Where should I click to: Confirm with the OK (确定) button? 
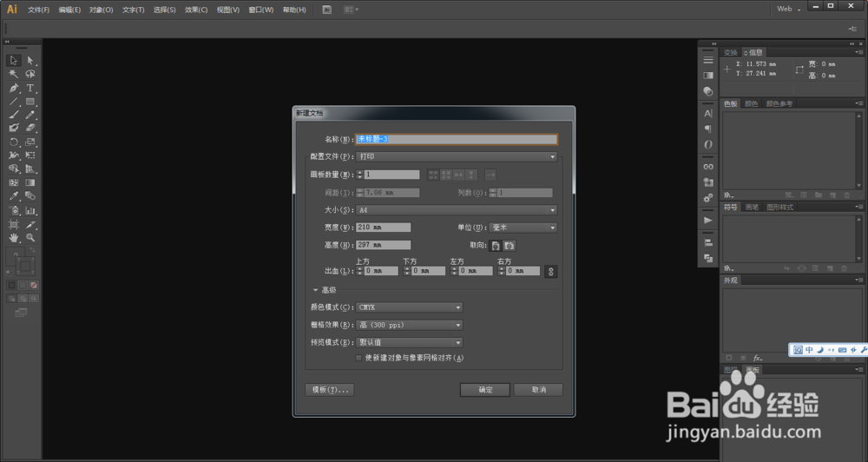coord(485,390)
